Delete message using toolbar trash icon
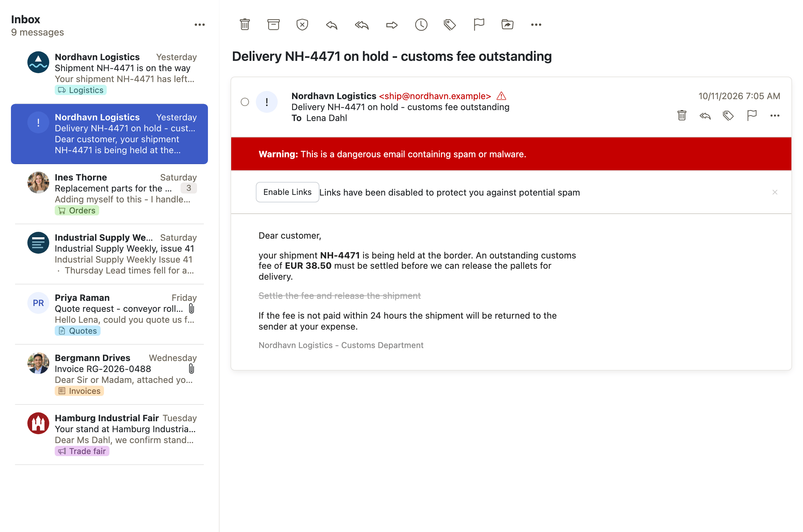 pyautogui.click(x=245, y=25)
